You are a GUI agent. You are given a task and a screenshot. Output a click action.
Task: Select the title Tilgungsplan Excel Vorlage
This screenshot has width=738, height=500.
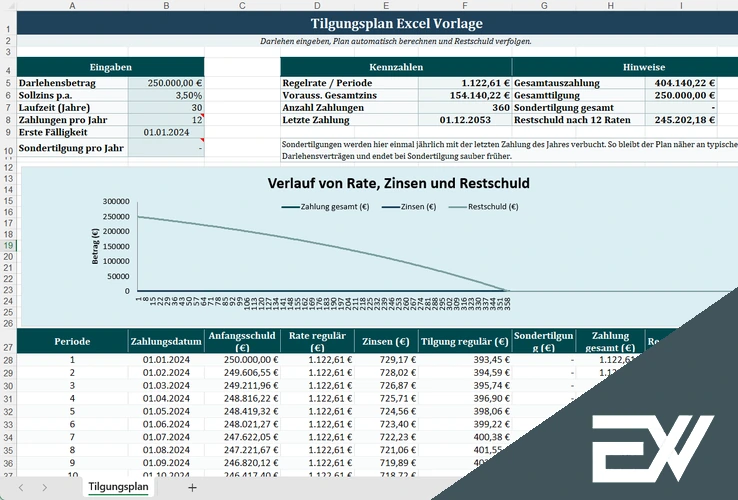(x=396, y=23)
